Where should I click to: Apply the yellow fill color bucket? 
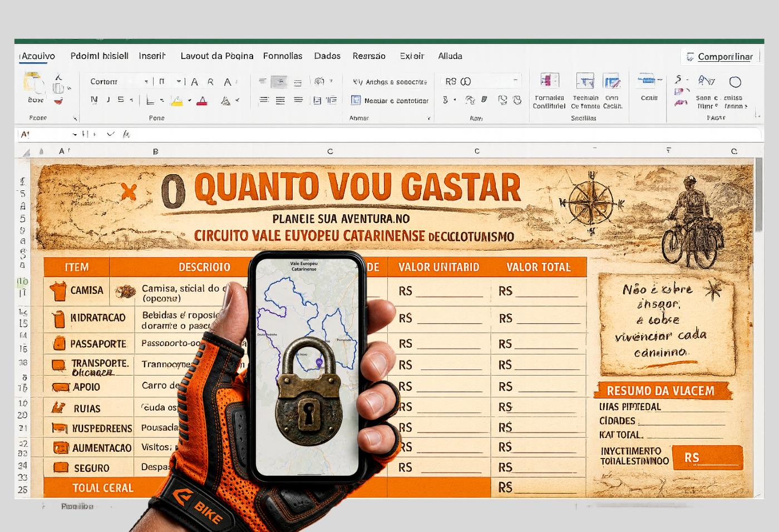point(176,101)
